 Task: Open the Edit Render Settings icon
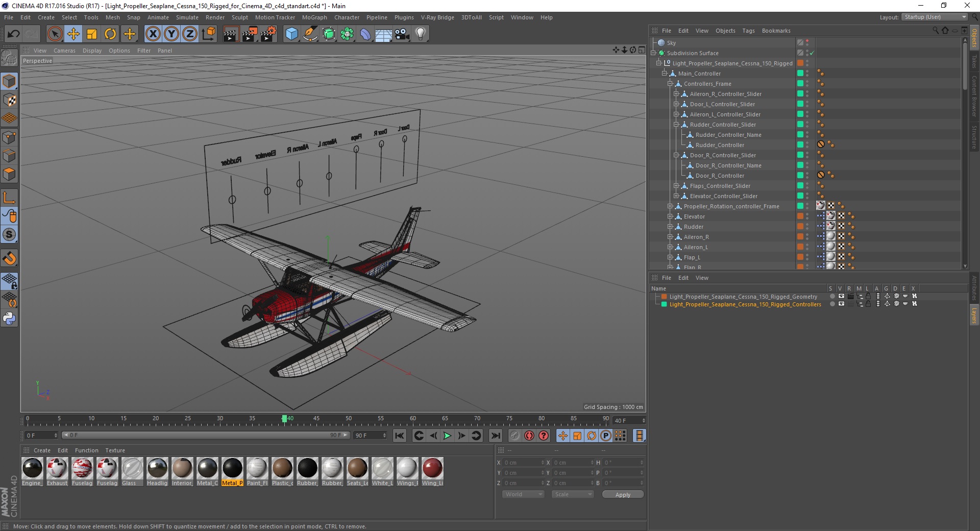[268, 34]
